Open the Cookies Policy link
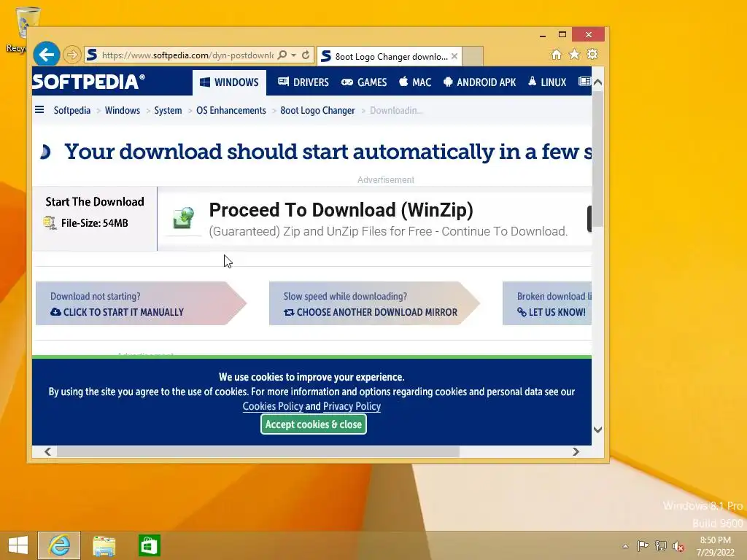This screenshot has width=747, height=560. (x=273, y=406)
